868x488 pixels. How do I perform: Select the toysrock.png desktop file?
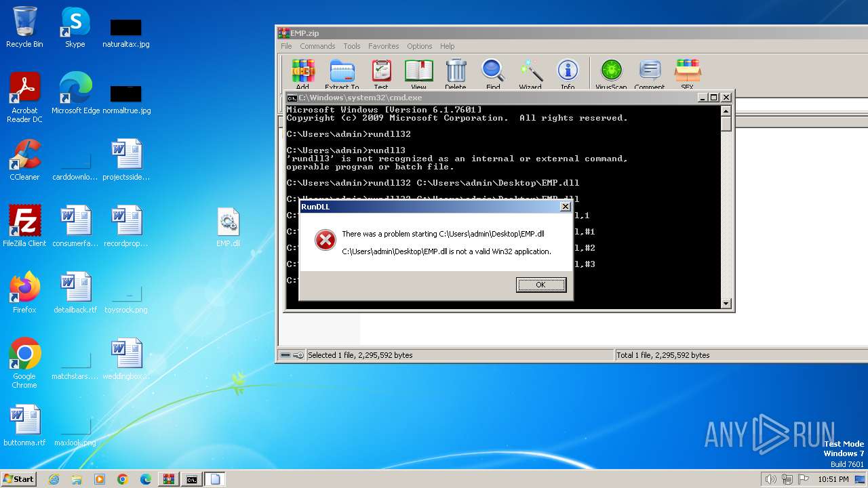126,300
